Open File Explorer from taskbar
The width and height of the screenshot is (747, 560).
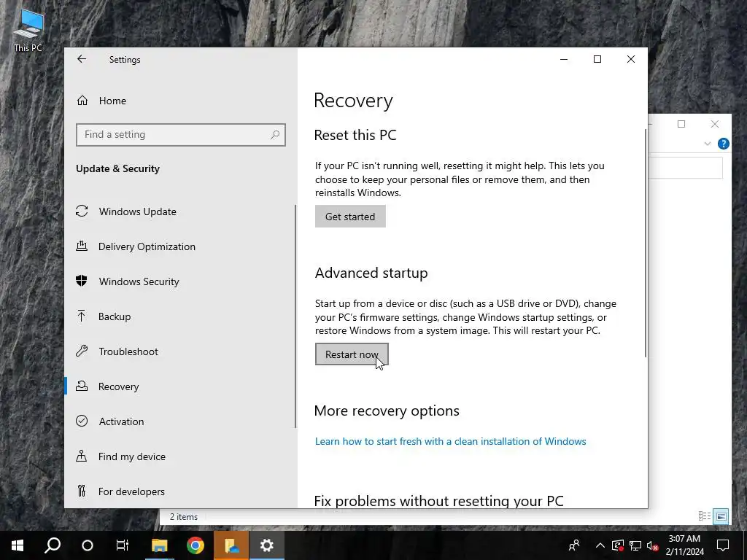coord(160,545)
